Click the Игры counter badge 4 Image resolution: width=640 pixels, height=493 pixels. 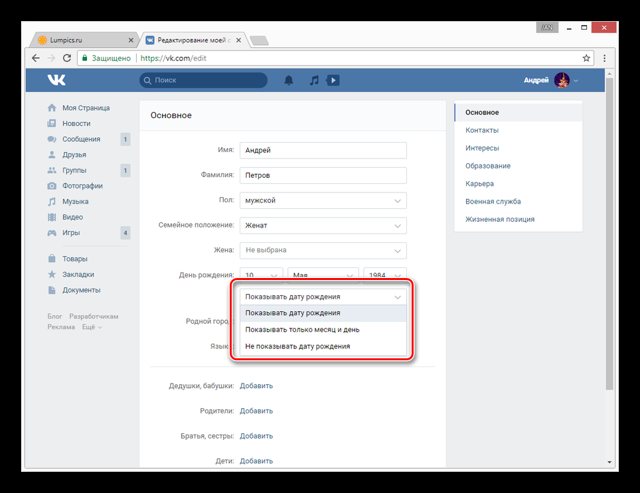pos(125,233)
